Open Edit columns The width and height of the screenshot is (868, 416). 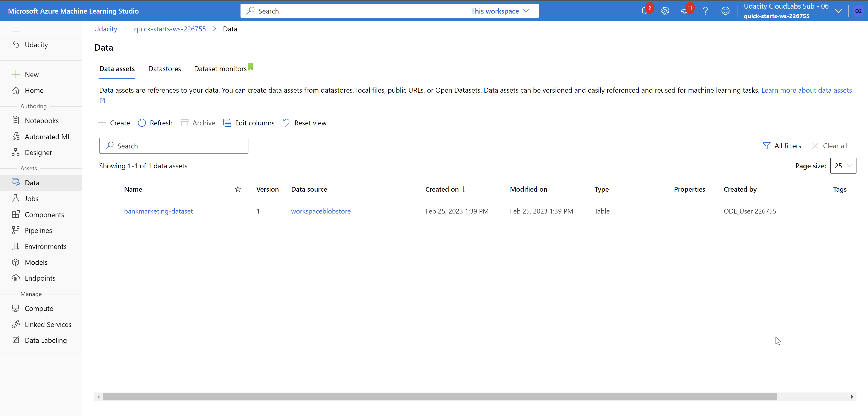(x=249, y=123)
